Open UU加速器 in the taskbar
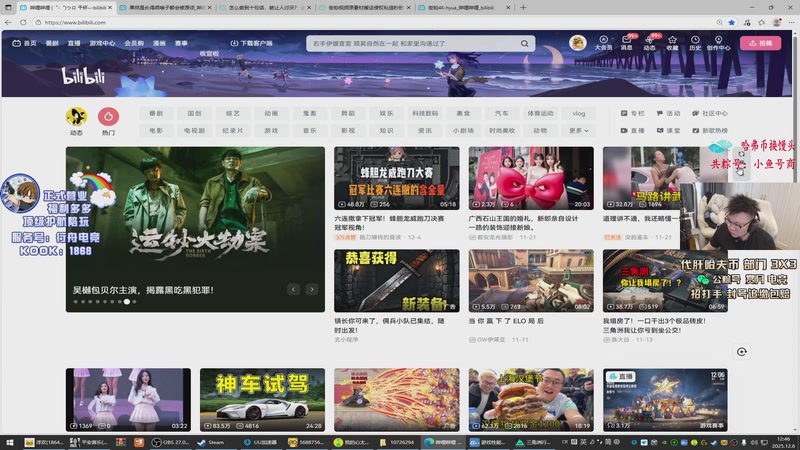This screenshot has height=450, width=800. click(260, 442)
